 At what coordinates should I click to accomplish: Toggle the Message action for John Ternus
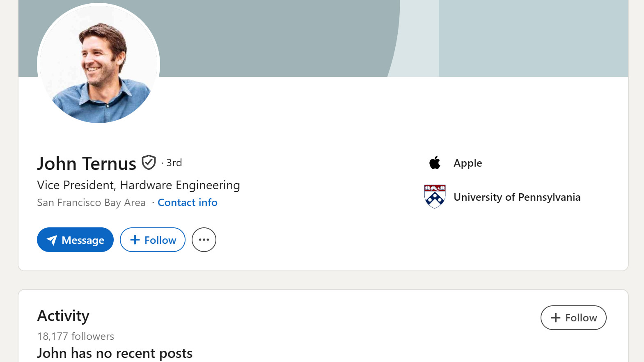click(75, 240)
